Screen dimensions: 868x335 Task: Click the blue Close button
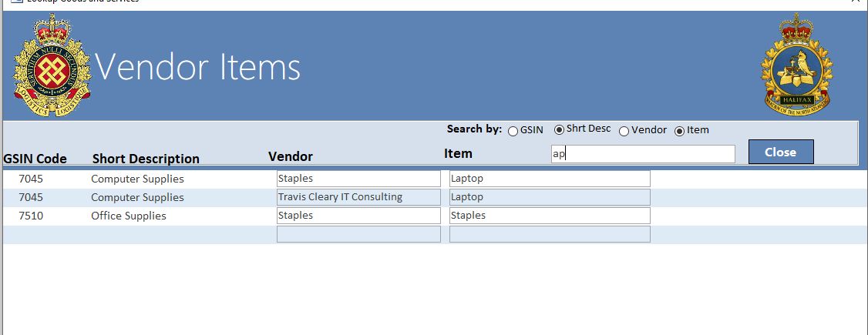[x=781, y=152]
